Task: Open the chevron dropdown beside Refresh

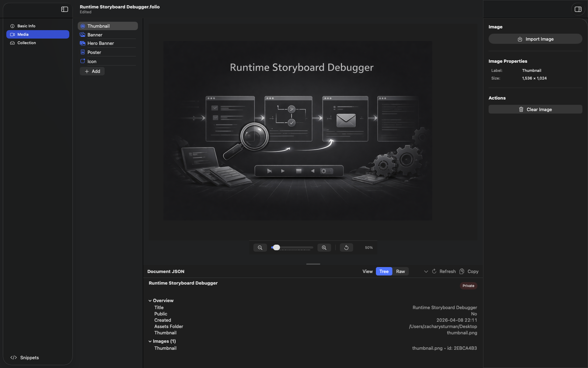Action: (x=426, y=271)
